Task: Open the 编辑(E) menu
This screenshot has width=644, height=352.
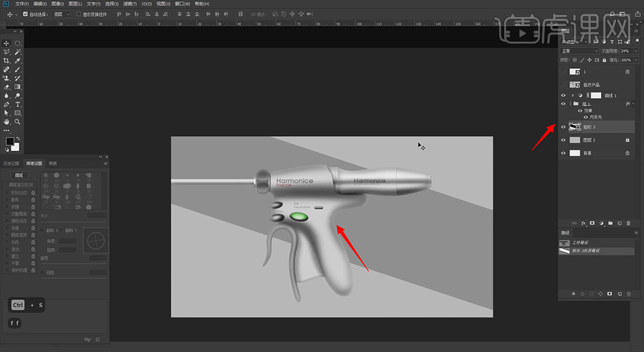Action: click(40, 4)
